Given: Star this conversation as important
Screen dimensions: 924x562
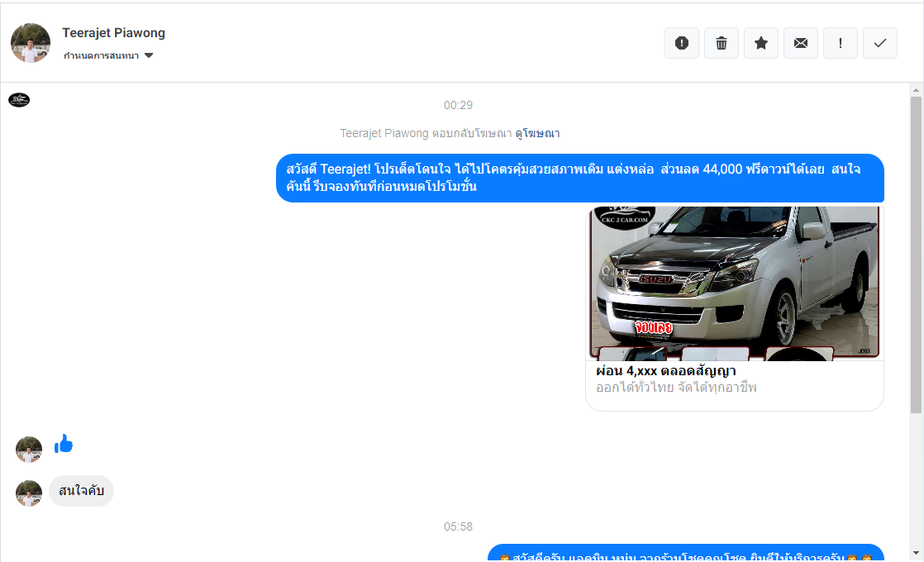Looking at the screenshot, I should (761, 43).
